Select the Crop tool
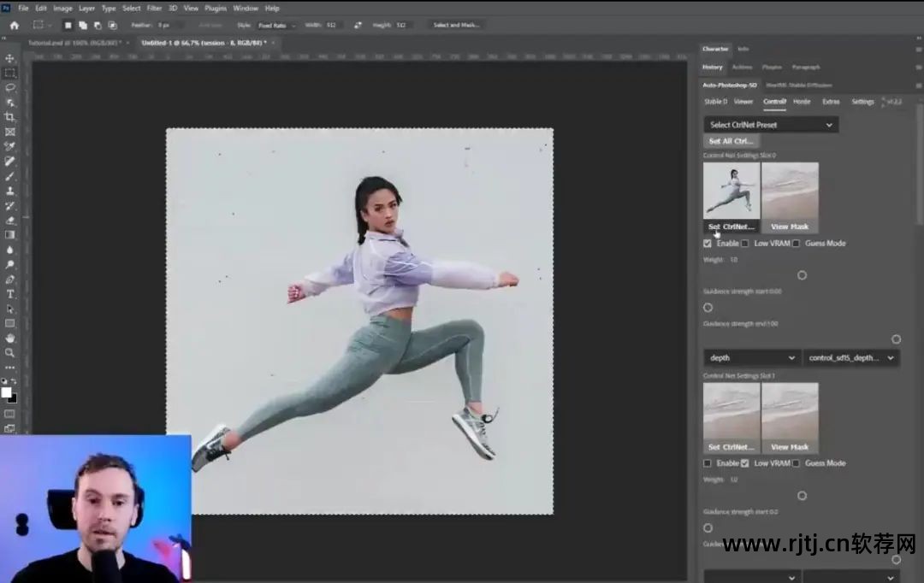Screen dimensions: 924x583 [10, 117]
